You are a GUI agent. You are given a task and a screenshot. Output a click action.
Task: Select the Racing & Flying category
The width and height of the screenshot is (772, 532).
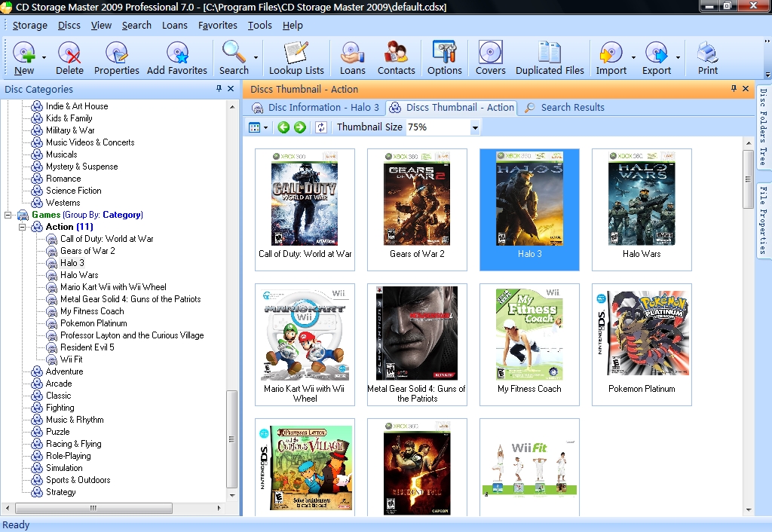pyautogui.click(x=73, y=444)
